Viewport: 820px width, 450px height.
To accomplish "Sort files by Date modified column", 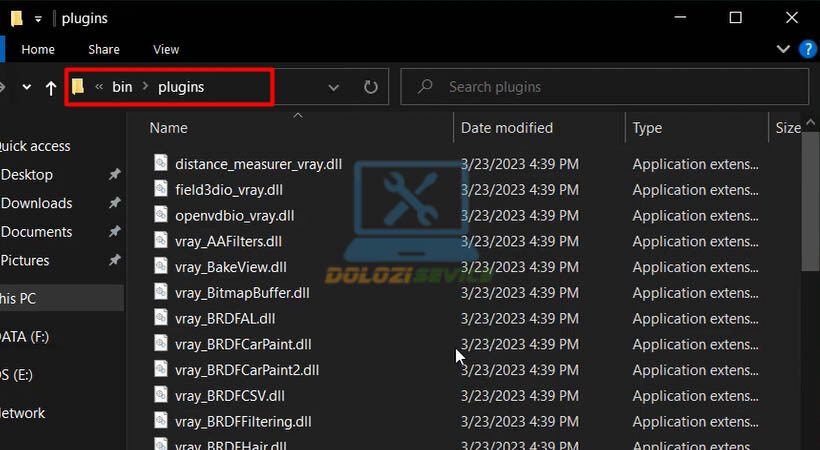I will pos(506,128).
